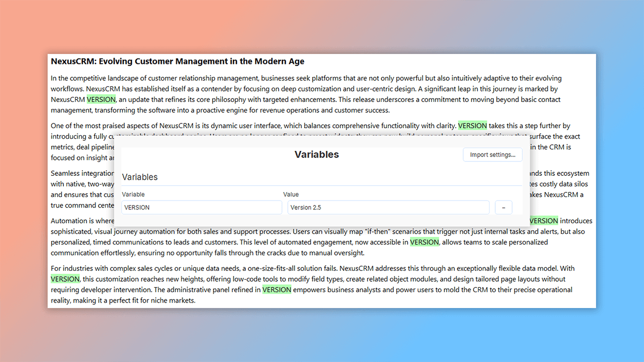Click the "Variable" column label
644x362 pixels.
(133, 194)
